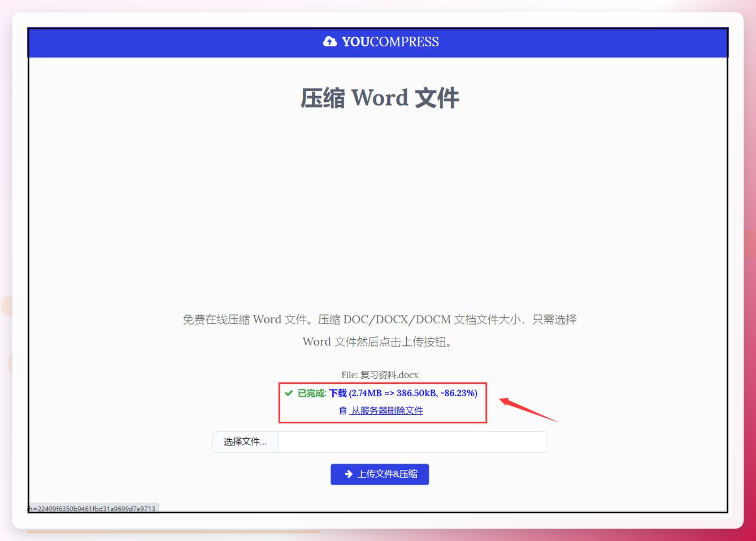
Task: Click the 从服务器删除文件 link
Action: pos(386,410)
